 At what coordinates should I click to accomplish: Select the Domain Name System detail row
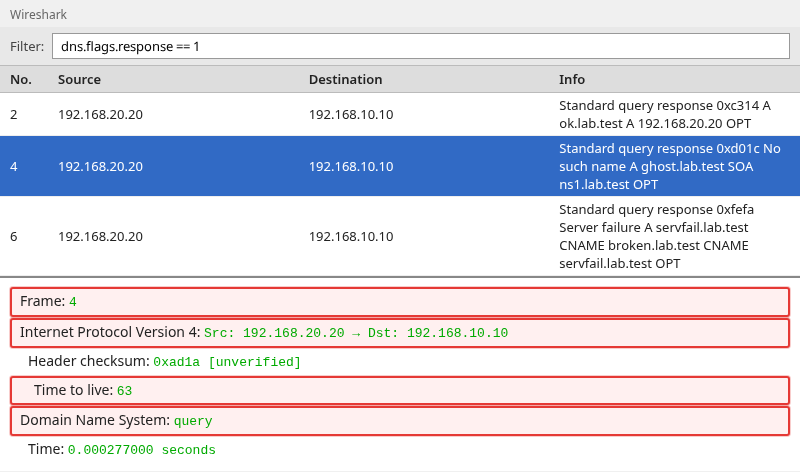pos(400,420)
